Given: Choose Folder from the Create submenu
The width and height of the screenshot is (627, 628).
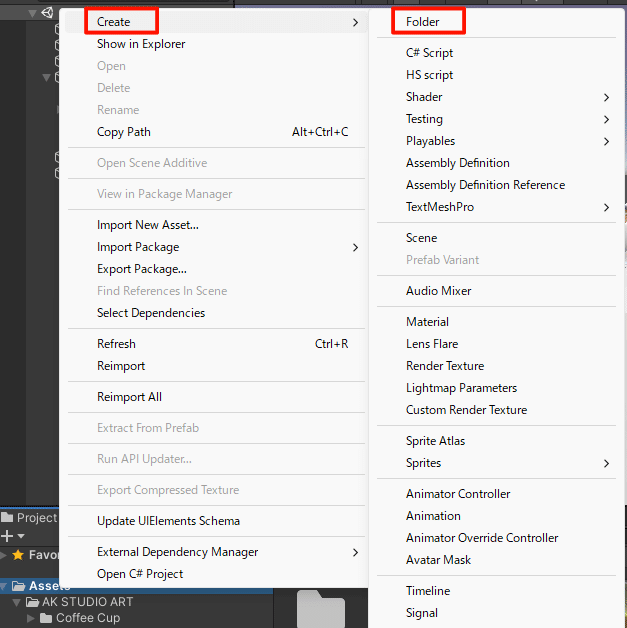Looking at the screenshot, I should tap(423, 21).
